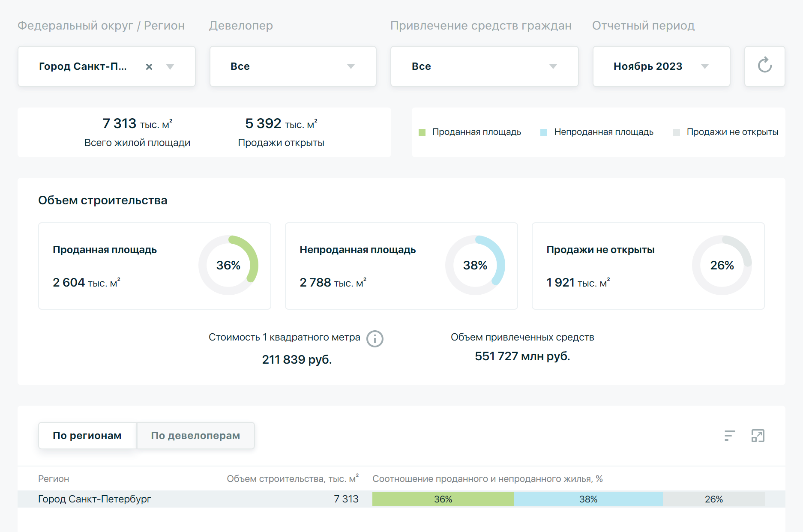This screenshot has width=803, height=532.
Task: Click the grey 26% donut chart
Action: [722, 265]
